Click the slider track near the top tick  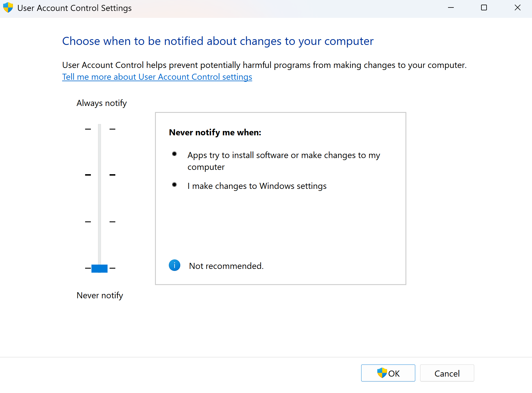99,129
